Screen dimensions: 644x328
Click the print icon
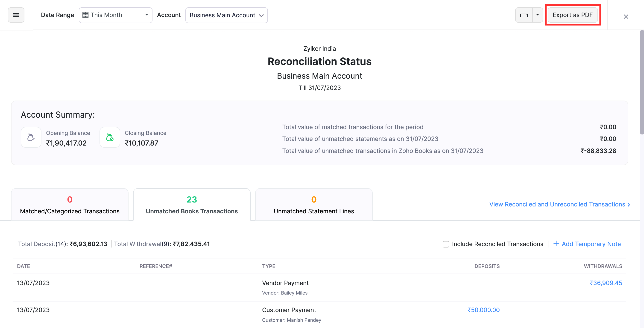click(523, 15)
